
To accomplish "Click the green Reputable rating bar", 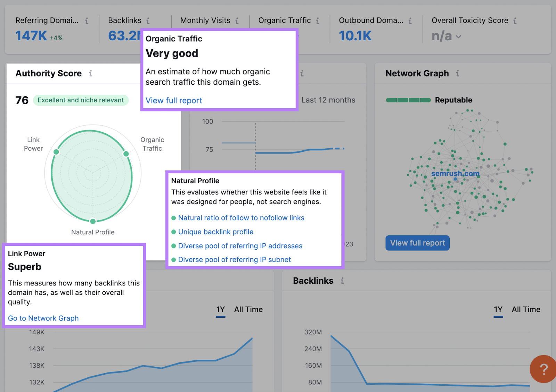I will 408,100.
